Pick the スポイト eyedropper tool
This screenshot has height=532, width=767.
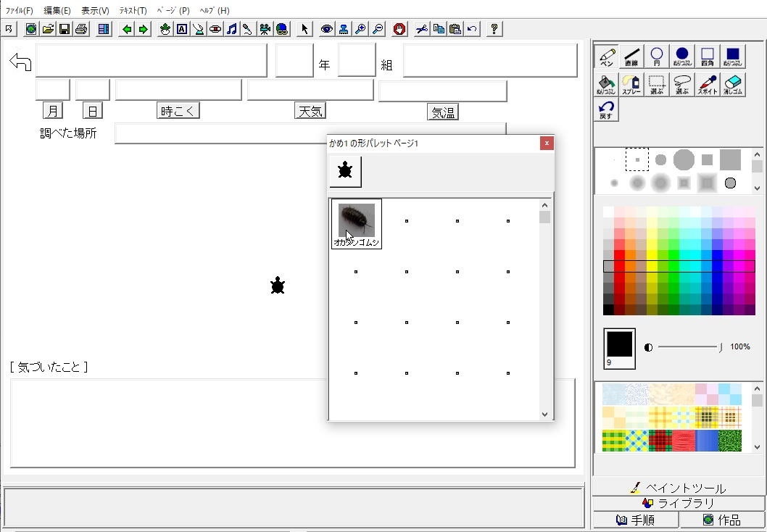(708, 85)
